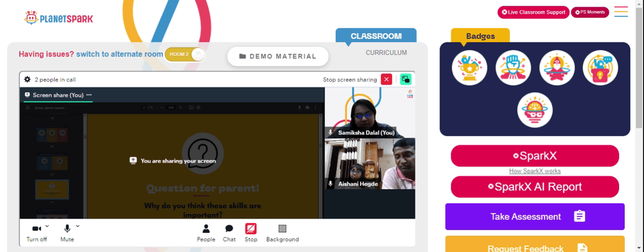
Task: Expand the microphone options chevron
Action: [78, 226]
